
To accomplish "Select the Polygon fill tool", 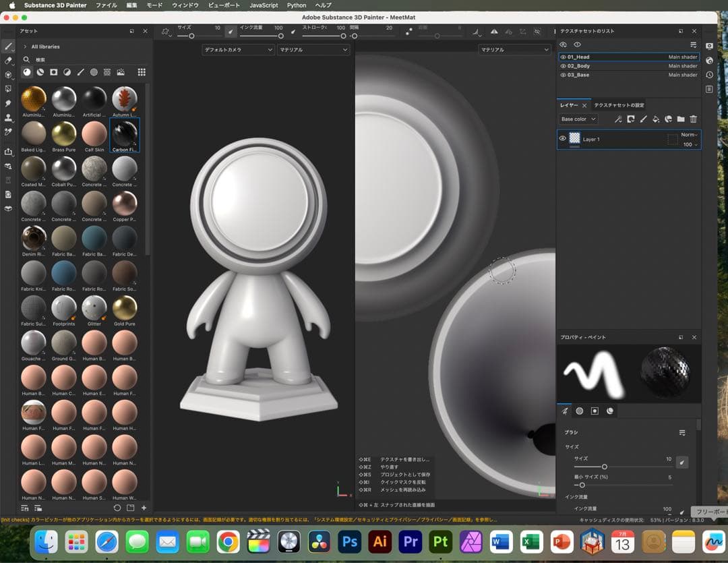I will pos(9,89).
